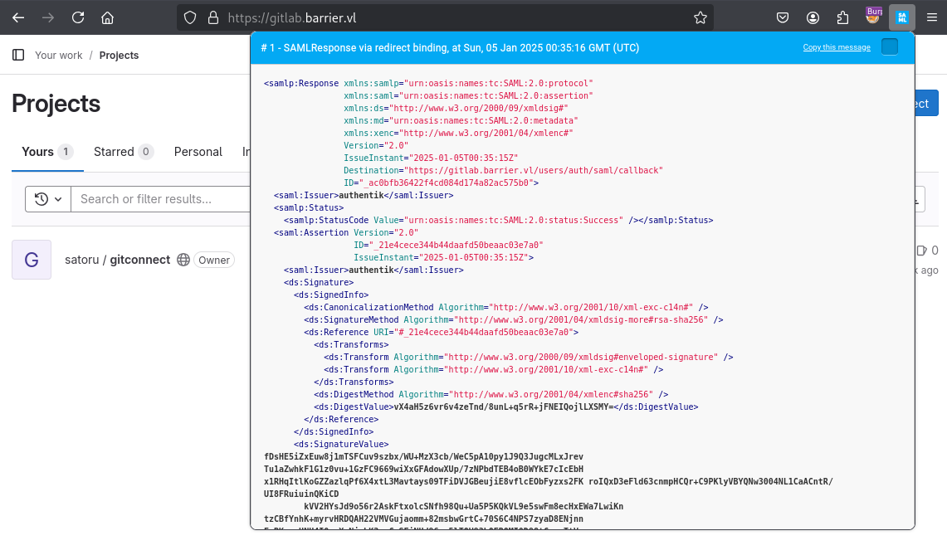Click the 'ds:Reference URI' line

click(441, 333)
